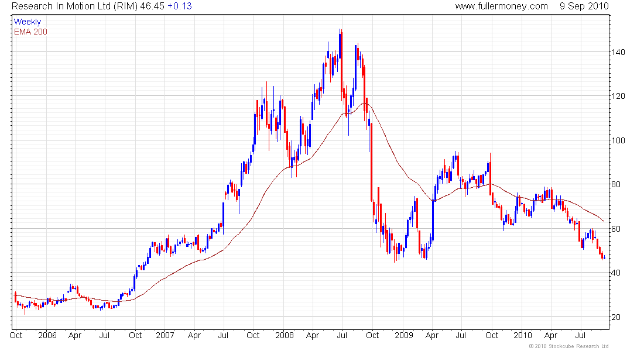
Task: Click the 140 price axis label
Action: (x=618, y=52)
